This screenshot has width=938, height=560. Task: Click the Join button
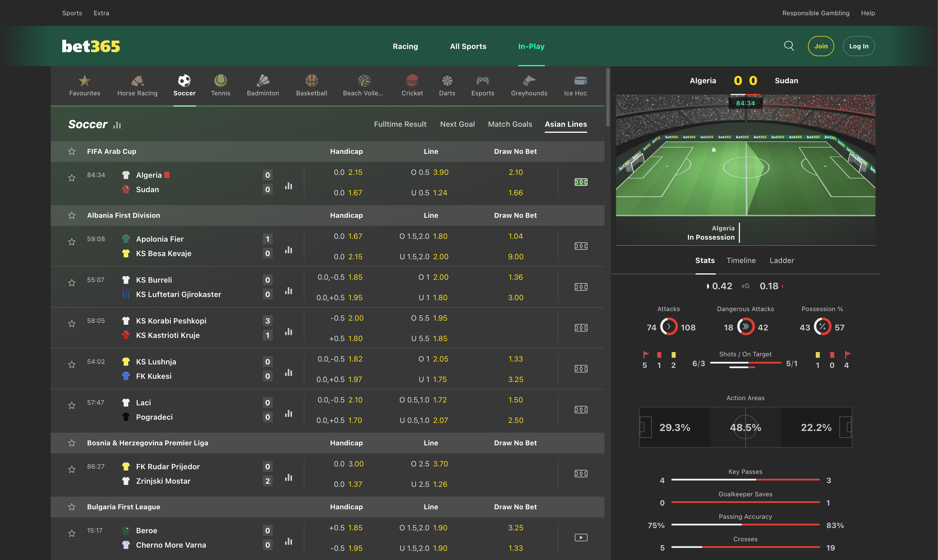point(821,46)
